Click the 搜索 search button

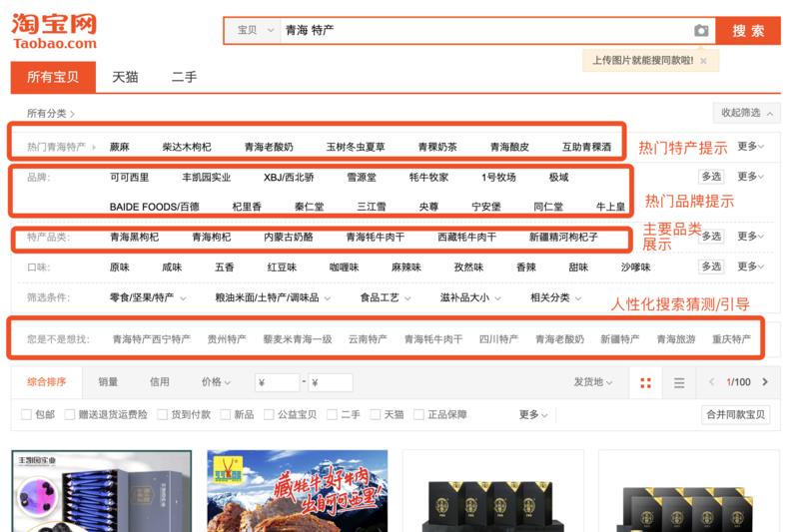pyautogui.click(x=748, y=31)
